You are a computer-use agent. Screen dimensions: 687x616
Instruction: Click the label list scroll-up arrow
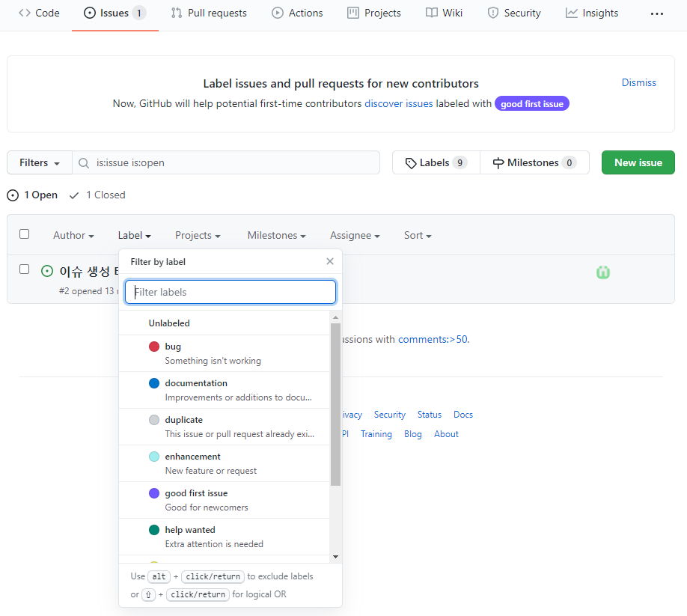tap(335, 317)
